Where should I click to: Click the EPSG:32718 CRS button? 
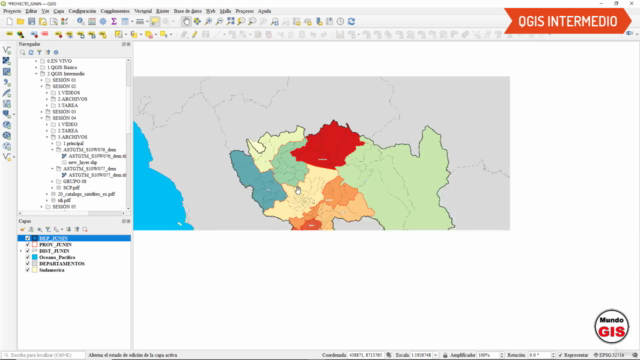(x=609, y=355)
